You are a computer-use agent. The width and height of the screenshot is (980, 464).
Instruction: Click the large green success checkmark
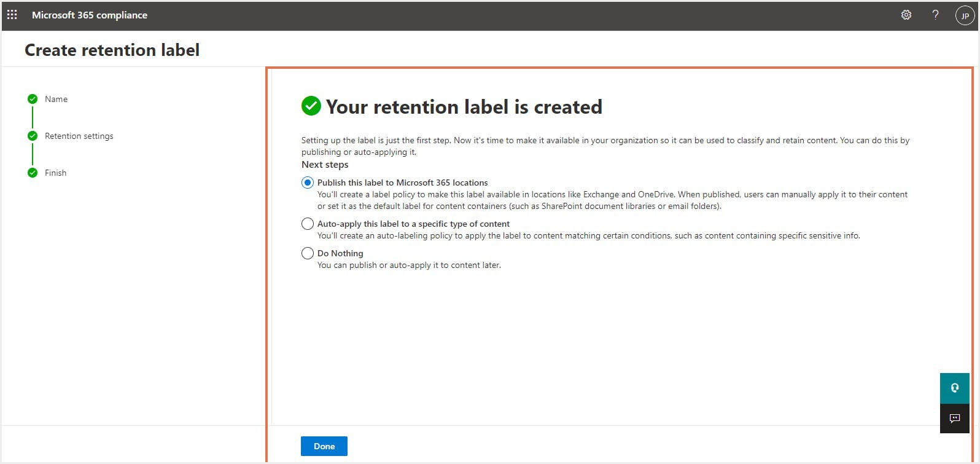[311, 106]
